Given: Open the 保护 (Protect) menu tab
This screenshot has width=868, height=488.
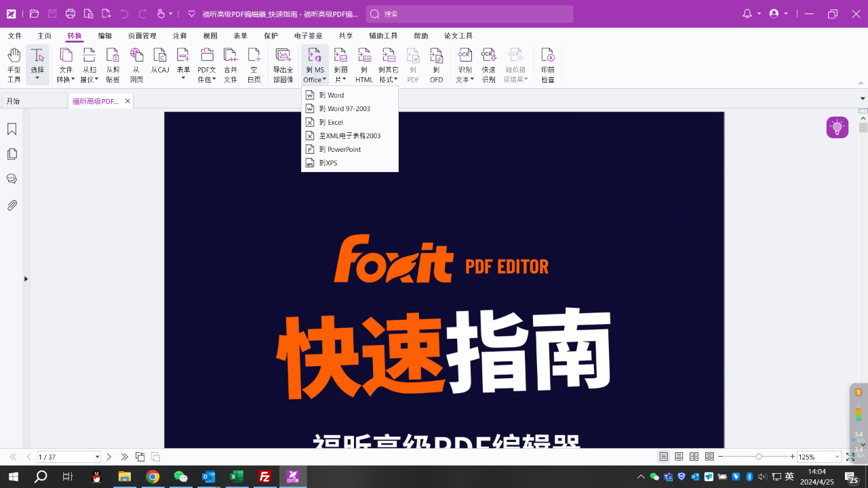Looking at the screenshot, I should tap(271, 36).
